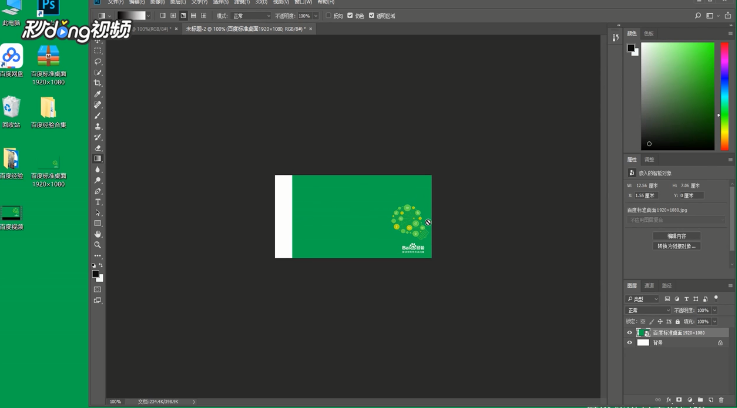Create a new layer

pos(711,400)
